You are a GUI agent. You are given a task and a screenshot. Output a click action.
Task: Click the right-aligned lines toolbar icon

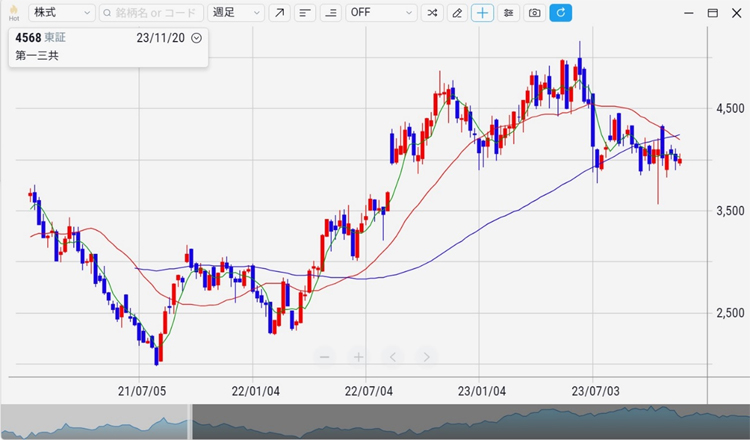[x=331, y=13]
